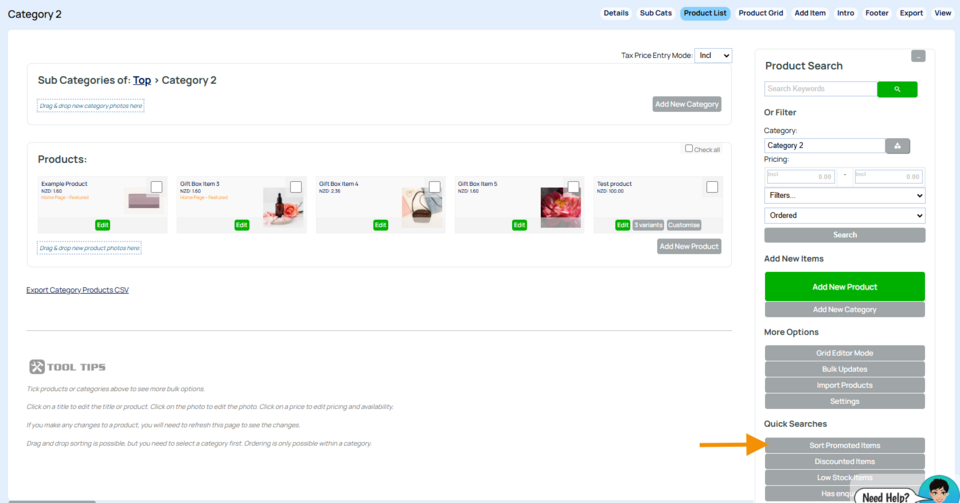Open the Need Help chat avatar
Viewport: 960px width, 503px height.
(937, 490)
